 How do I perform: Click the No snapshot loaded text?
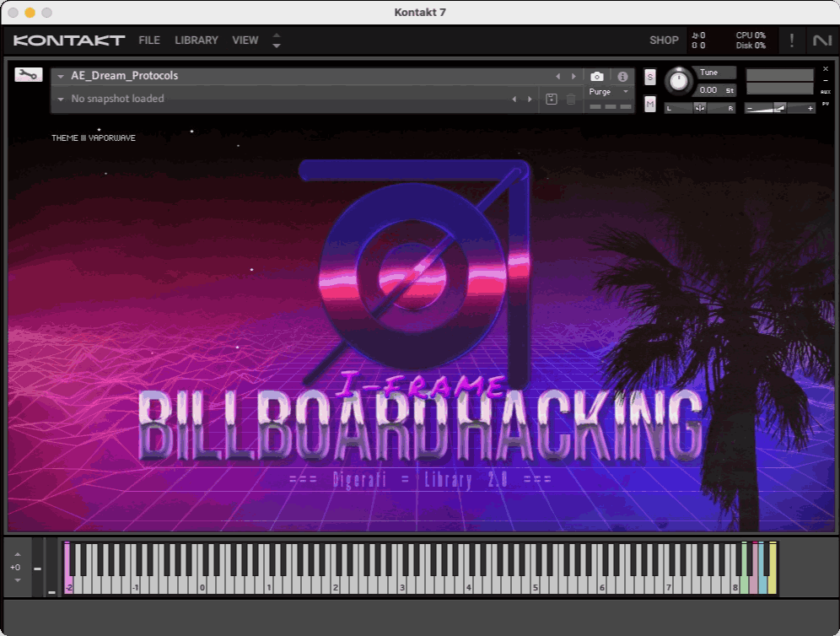pyautogui.click(x=117, y=99)
